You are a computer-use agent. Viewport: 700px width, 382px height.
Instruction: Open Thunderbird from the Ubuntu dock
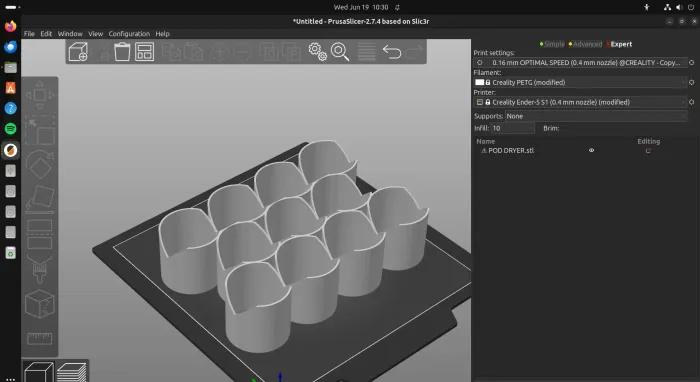click(10, 46)
